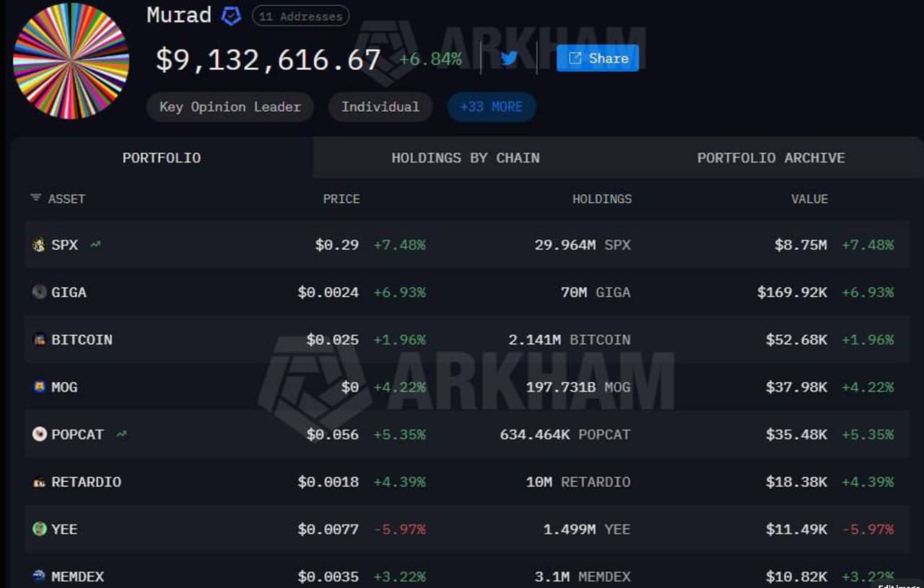Click the ASSET column header label
This screenshot has width=924, height=588.
click(x=66, y=199)
